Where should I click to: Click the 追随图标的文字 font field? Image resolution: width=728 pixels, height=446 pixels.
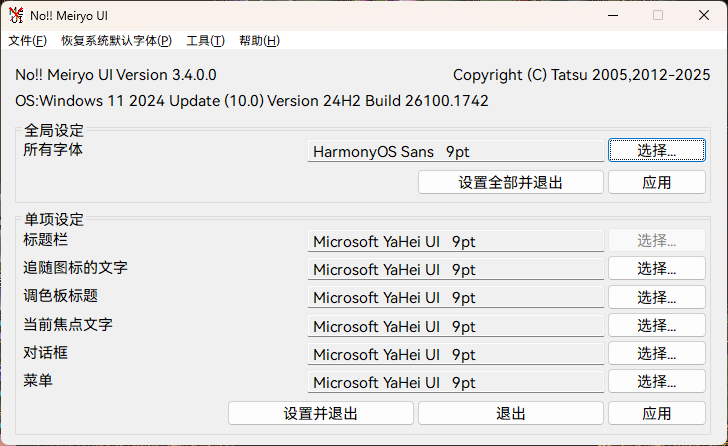click(x=456, y=269)
